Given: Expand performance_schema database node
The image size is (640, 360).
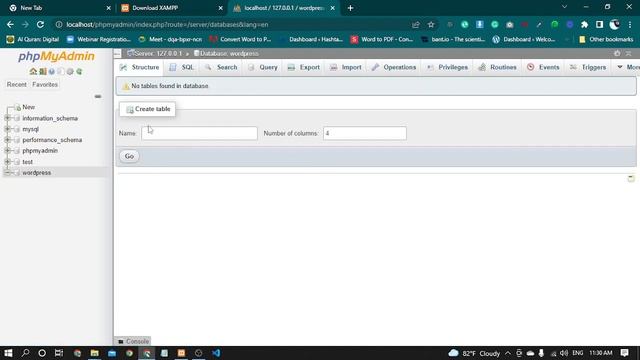Looking at the screenshot, I should pos(7,140).
